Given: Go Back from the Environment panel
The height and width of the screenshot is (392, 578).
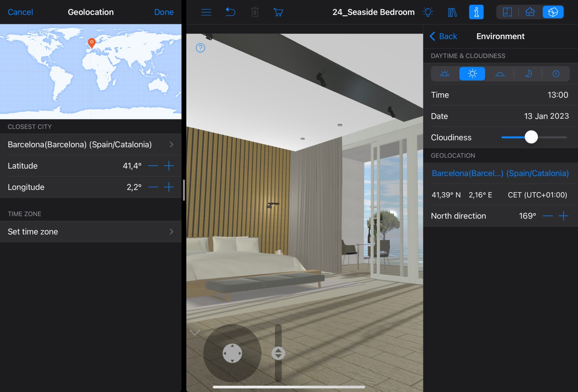Looking at the screenshot, I should [x=443, y=36].
